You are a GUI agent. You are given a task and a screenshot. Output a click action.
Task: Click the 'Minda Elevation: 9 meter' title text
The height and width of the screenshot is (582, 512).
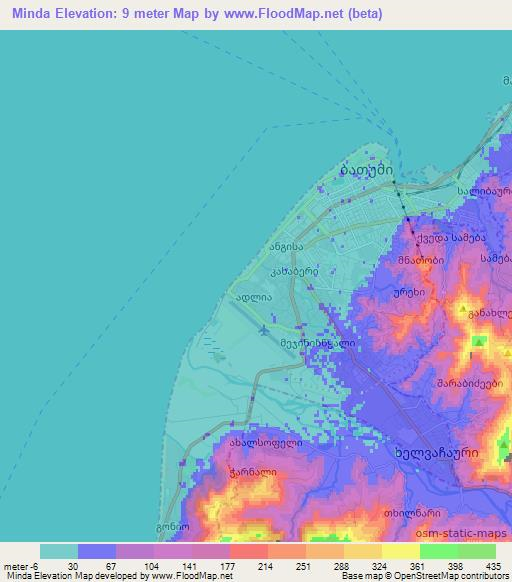tap(90, 14)
